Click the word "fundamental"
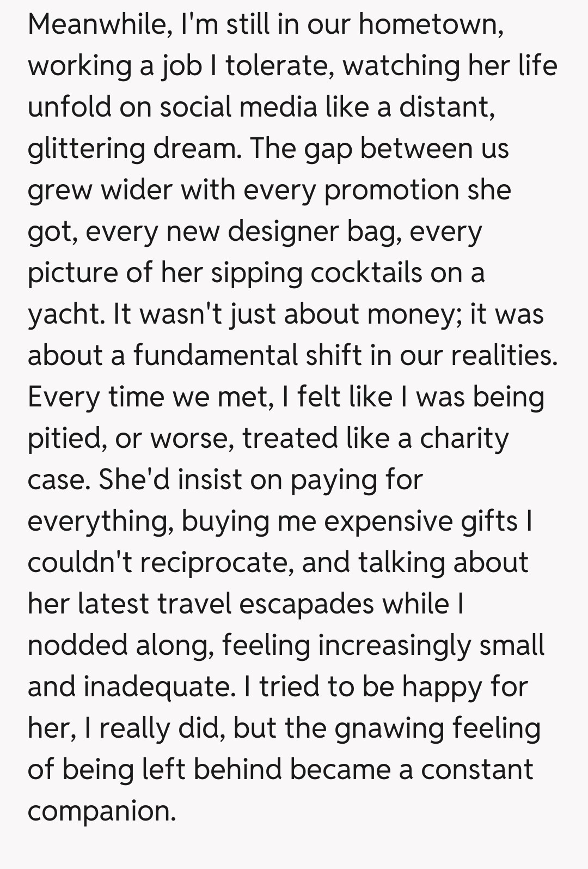This screenshot has height=869, width=588. click(216, 355)
